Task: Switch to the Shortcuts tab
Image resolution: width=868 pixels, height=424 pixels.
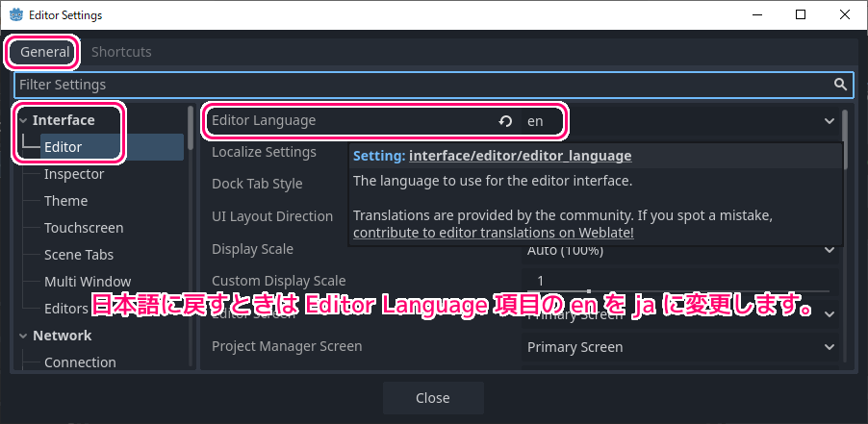Action: (x=121, y=52)
